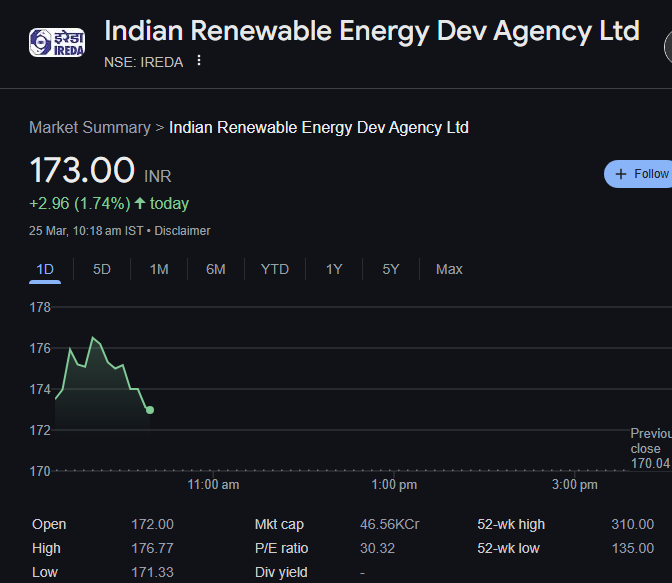Open the three-dot options menu beside NSE: IREDA

(x=198, y=60)
